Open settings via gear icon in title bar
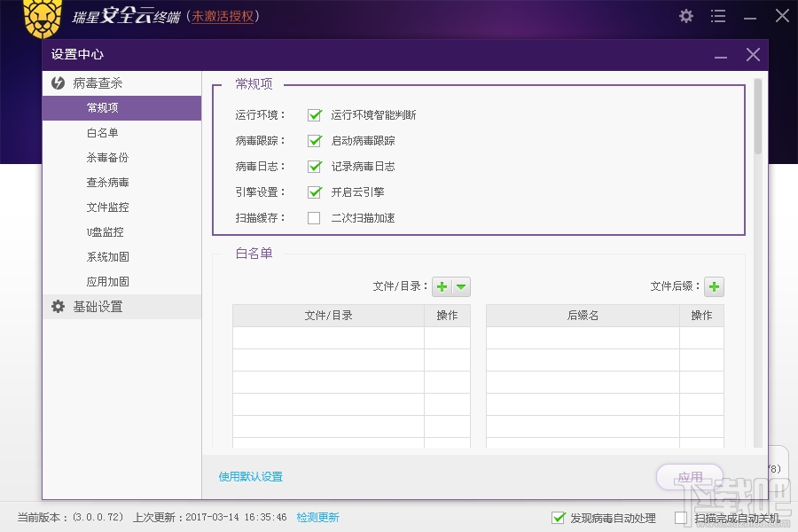The image size is (798, 532). click(685, 16)
